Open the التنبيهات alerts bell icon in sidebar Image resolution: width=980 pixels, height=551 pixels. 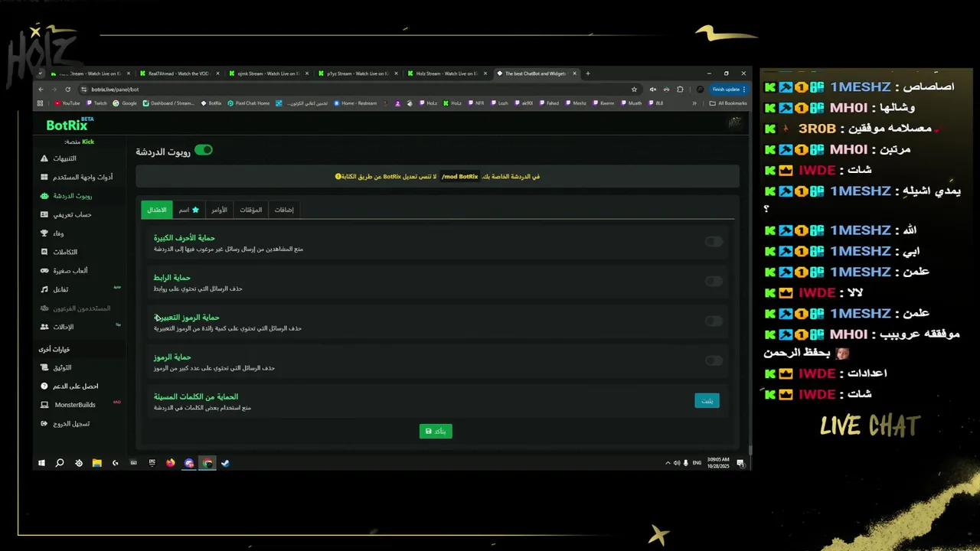44,158
